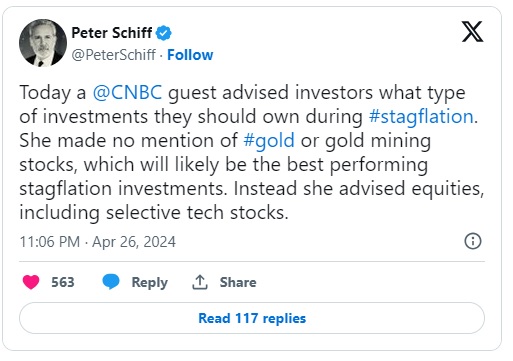The height and width of the screenshot is (361, 513).
Task: Click the Reply text label
Action: [x=150, y=282]
